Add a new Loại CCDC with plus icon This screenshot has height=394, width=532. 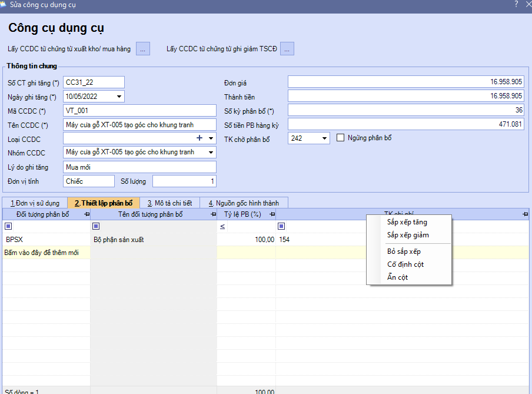199,138
